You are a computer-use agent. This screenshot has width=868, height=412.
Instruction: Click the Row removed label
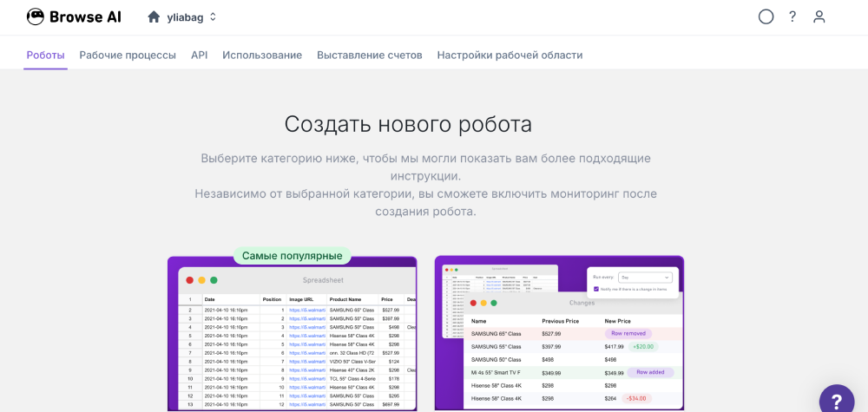[x=628, y=333]
